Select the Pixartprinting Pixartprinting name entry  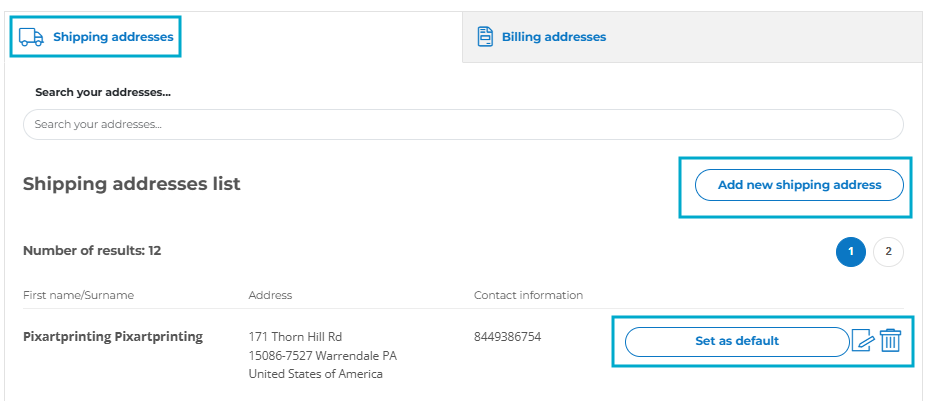click(x=113, y=337)
